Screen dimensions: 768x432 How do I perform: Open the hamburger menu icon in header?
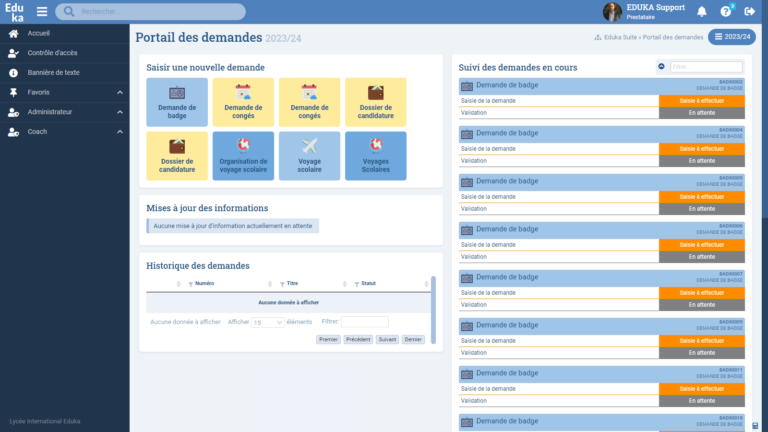pyautogui.click(x=42, y=11)
